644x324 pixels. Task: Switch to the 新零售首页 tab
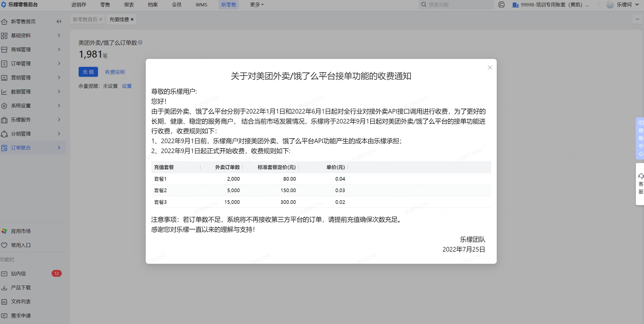tap(85, 19)
